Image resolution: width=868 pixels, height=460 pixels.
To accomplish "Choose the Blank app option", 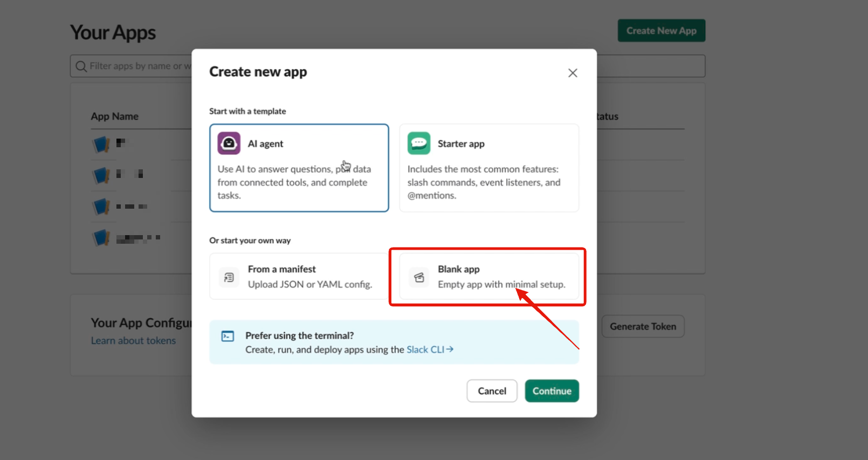I will (x=489, y=277).
